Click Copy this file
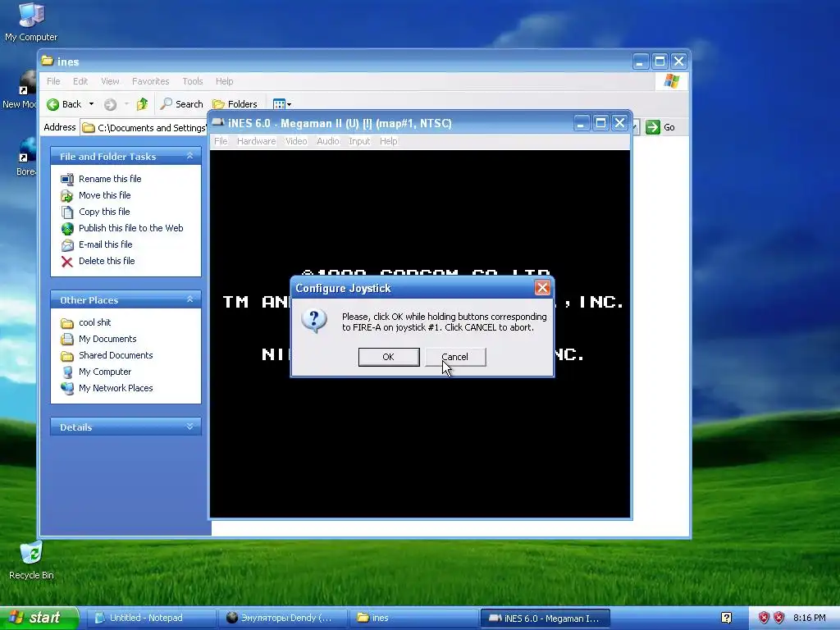Image resolution: width=840 pixels, height=630 pixels. click(104, 212)
